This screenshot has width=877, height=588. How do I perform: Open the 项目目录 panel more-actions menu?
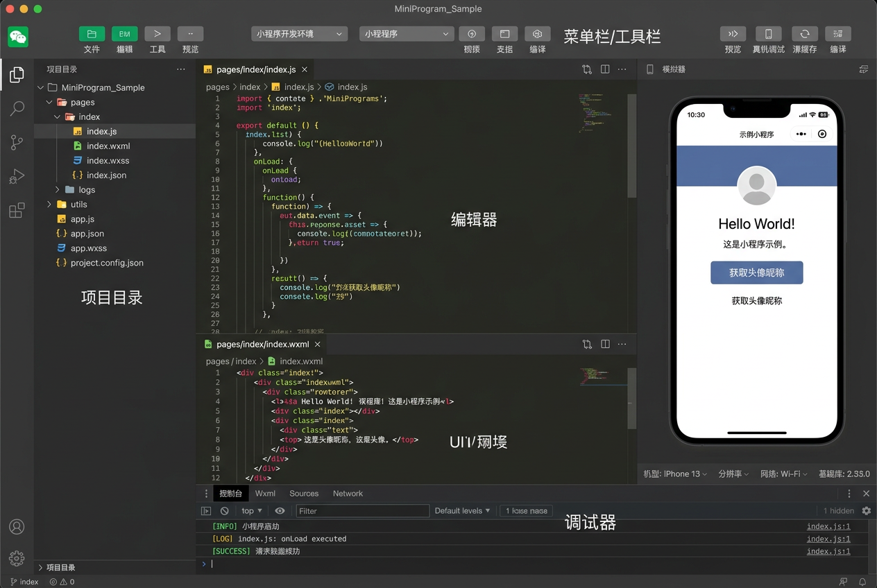(180, 69)
